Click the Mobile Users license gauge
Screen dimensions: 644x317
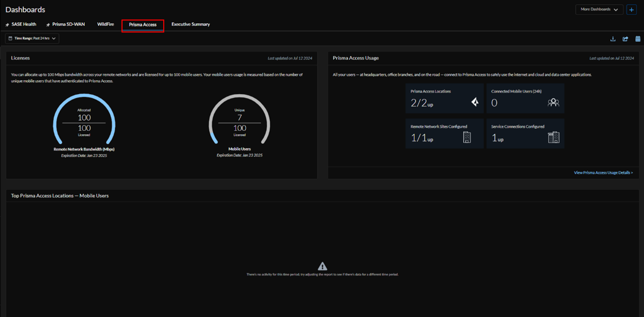point(239,120)
